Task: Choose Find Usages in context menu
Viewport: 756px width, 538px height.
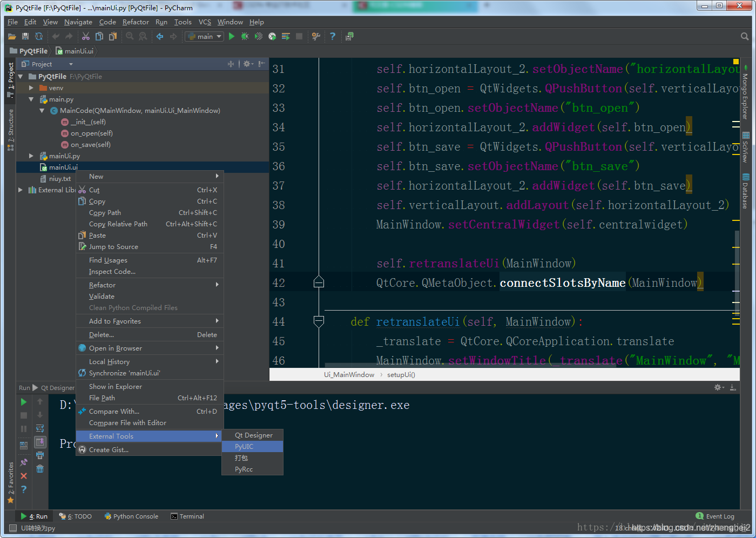Action: click(x=150, y=260)
